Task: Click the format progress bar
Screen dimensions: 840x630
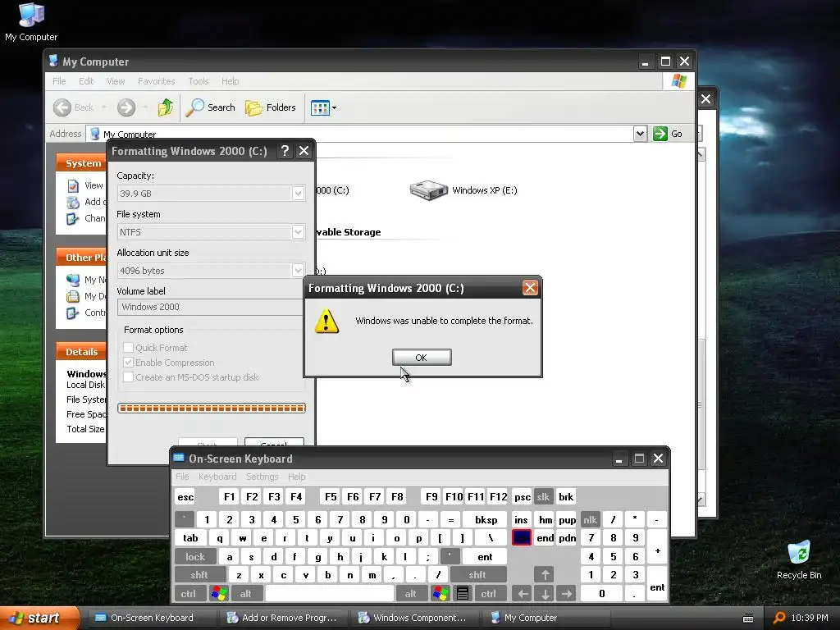Action: [212, 409]
